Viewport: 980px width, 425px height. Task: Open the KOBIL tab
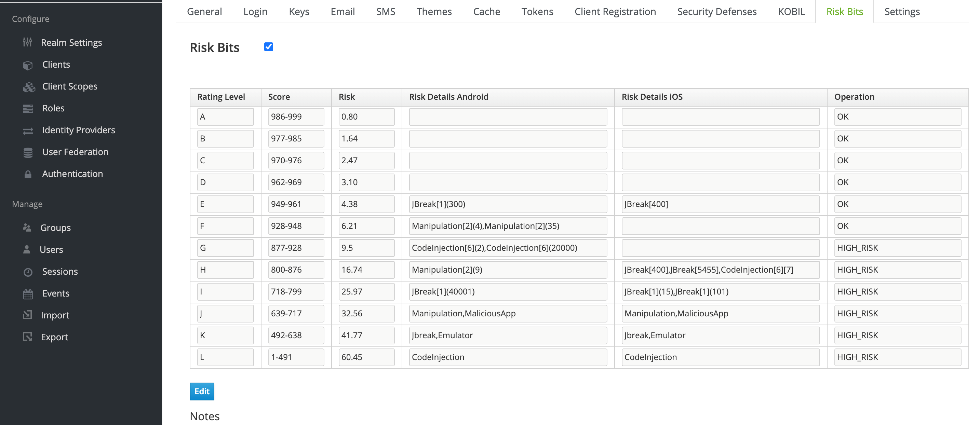(791, 11)
